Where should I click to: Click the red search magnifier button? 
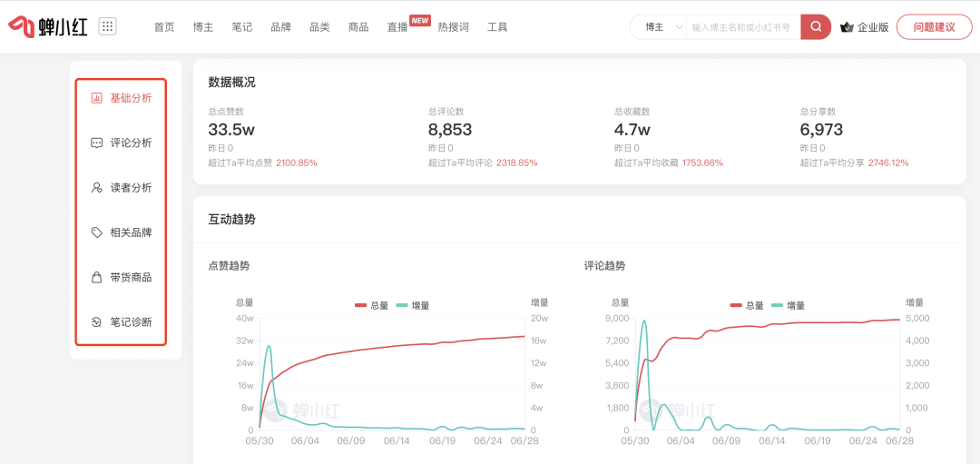click(816, 27)
